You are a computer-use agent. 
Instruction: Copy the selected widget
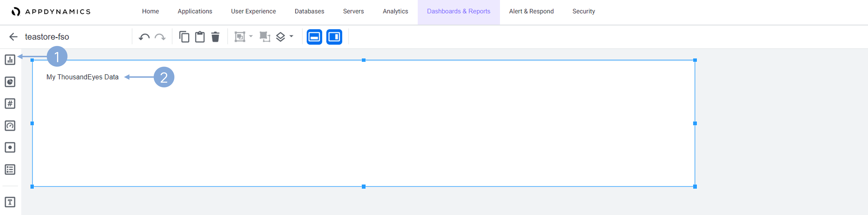click(x=184, y=37)
